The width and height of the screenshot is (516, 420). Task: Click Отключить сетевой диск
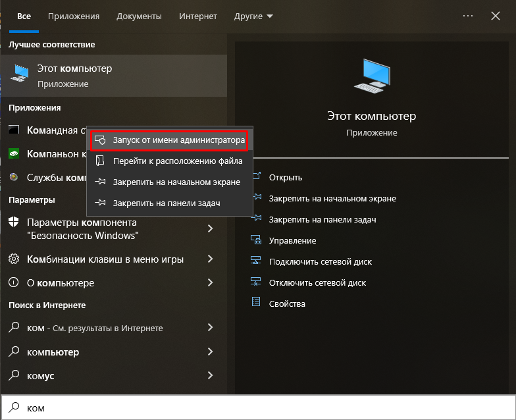(x=317, y=283)
